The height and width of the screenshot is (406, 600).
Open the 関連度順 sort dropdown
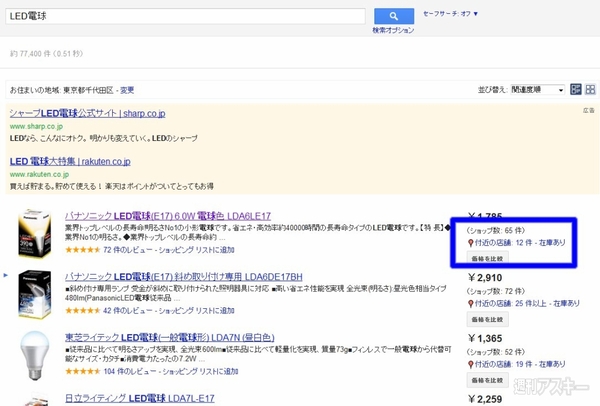point(538,90)
